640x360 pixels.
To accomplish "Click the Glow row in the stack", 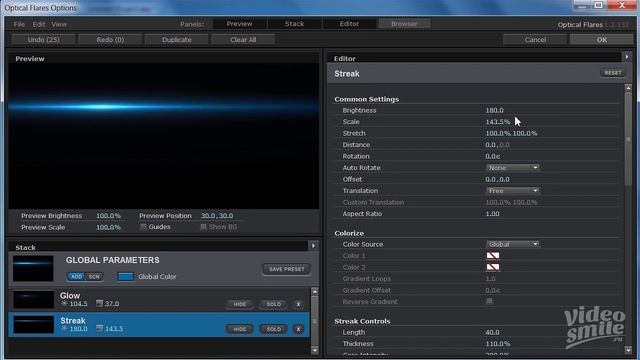I will pyautogui.click(x=159, y=300).
